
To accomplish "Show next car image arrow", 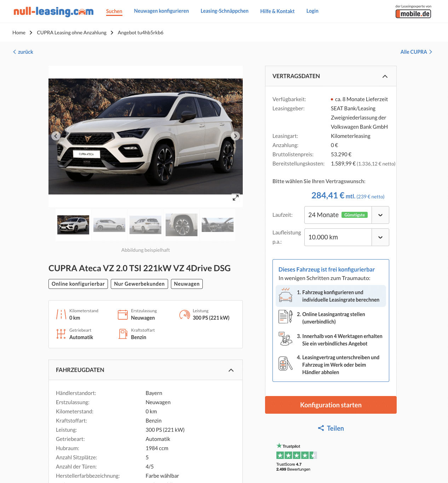I will click(235, 136).
